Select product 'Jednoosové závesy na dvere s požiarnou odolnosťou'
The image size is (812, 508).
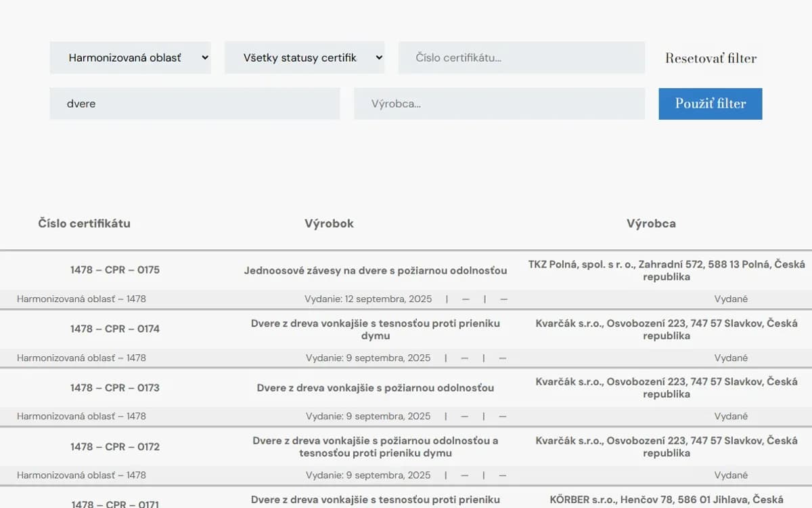376,270
